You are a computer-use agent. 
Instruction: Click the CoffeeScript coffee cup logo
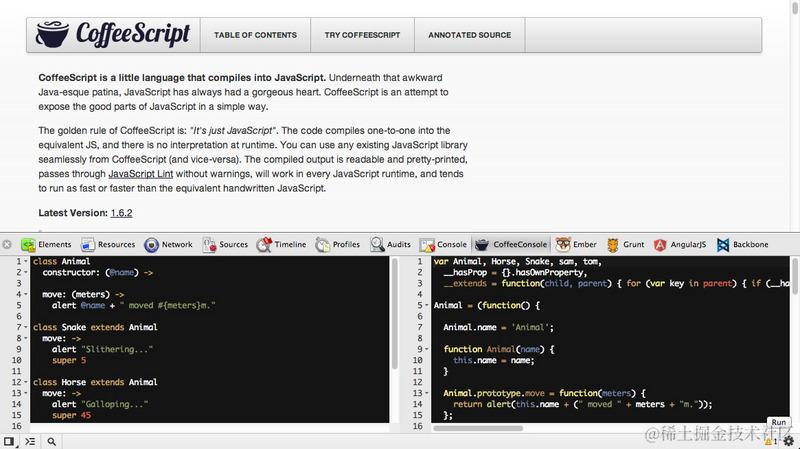(52, 34)
